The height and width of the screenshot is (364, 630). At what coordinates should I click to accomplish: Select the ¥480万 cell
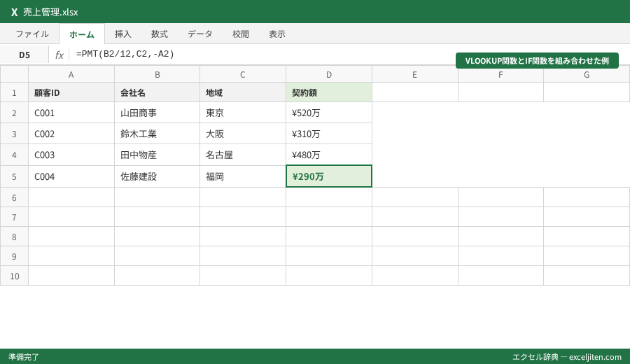pos(329,155)
